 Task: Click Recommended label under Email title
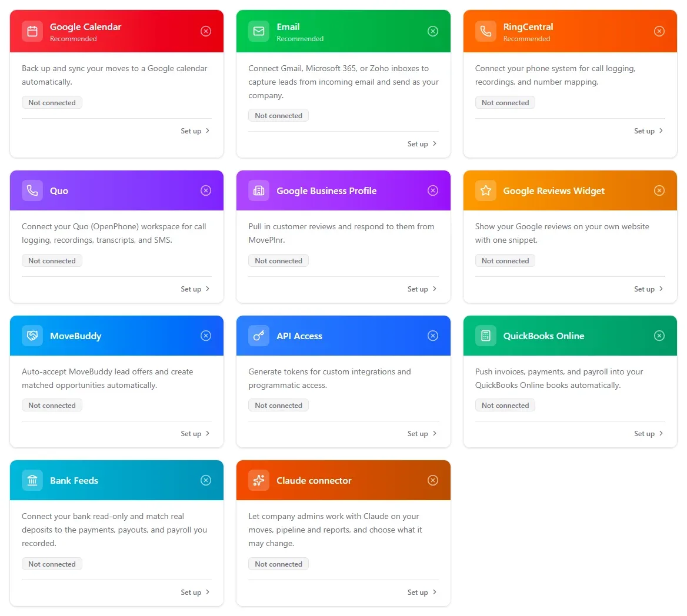[300, 39]
